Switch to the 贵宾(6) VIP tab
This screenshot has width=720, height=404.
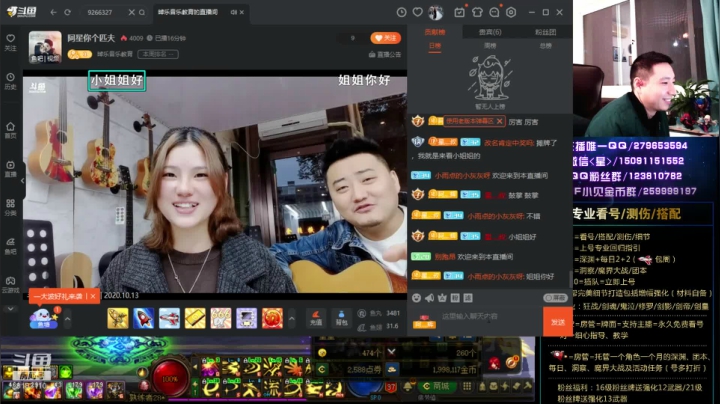click(x=490, y=32)
